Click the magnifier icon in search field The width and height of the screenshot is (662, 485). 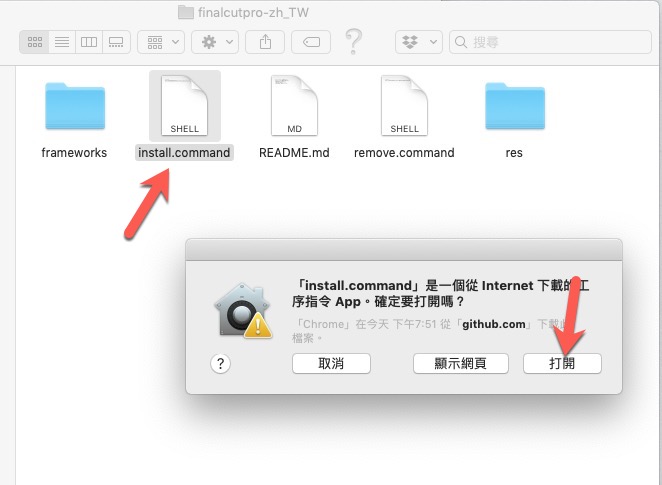(x=461, y=42)
